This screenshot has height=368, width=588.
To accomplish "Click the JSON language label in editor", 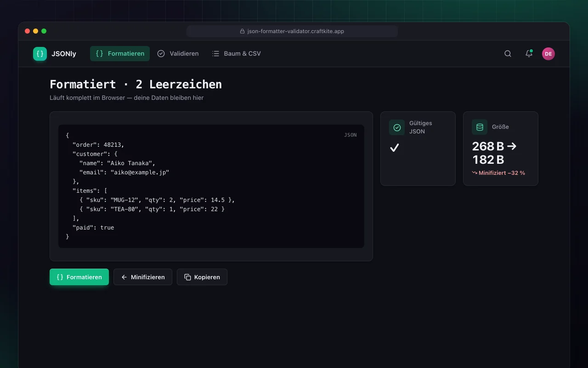I will (x=351, y=135).
